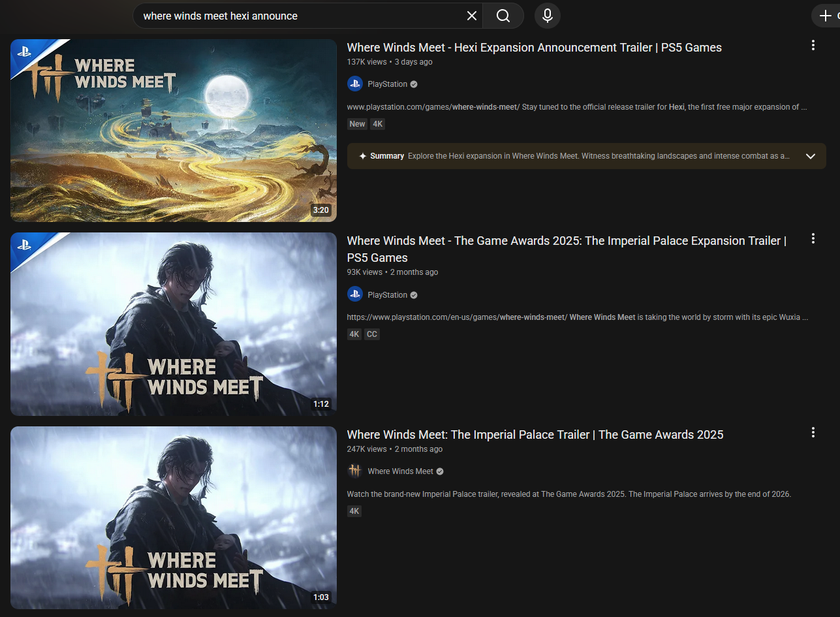Expand the AI Summary panel chevron
The height and width of the screenshot is (617, 840).
pyautogui.click(x=811, y=156)
